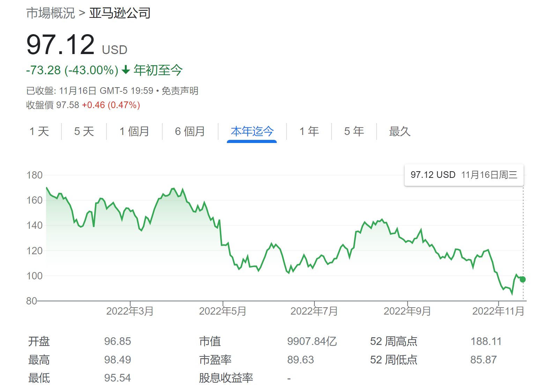Click the 180 y-axis label
The height and width of the screenshot is (392, 549).
click(x=35, y=175)
